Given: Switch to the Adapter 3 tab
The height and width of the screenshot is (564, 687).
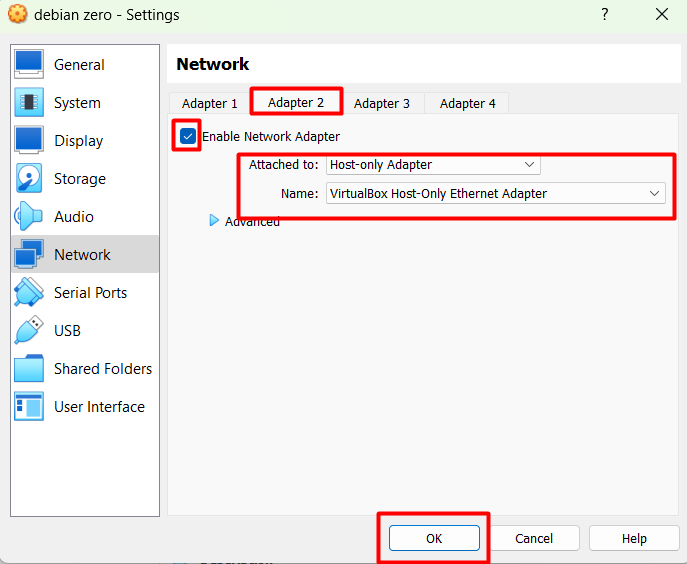Looking at the screenshot, I should pyautogui.click(x=382, y=103).
